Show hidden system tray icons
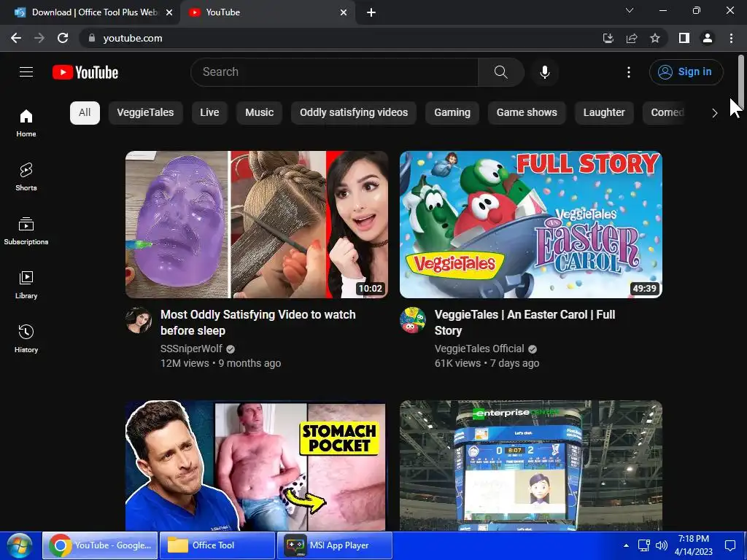 626,545
